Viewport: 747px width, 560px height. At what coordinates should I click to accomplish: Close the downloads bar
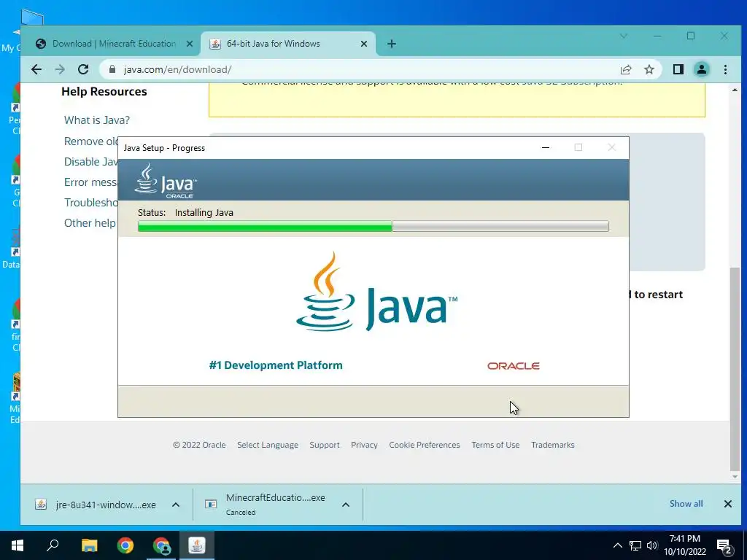coord(727,504)
